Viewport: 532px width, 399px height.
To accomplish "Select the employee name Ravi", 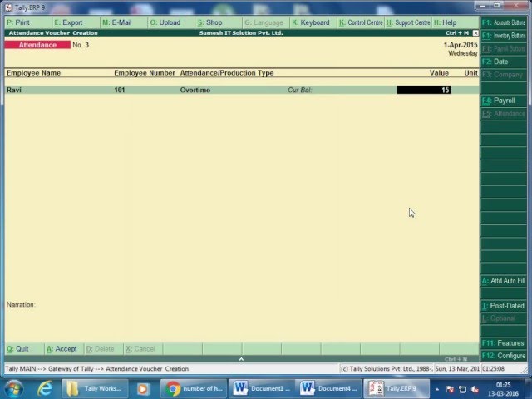I will [x=14, y=90].
